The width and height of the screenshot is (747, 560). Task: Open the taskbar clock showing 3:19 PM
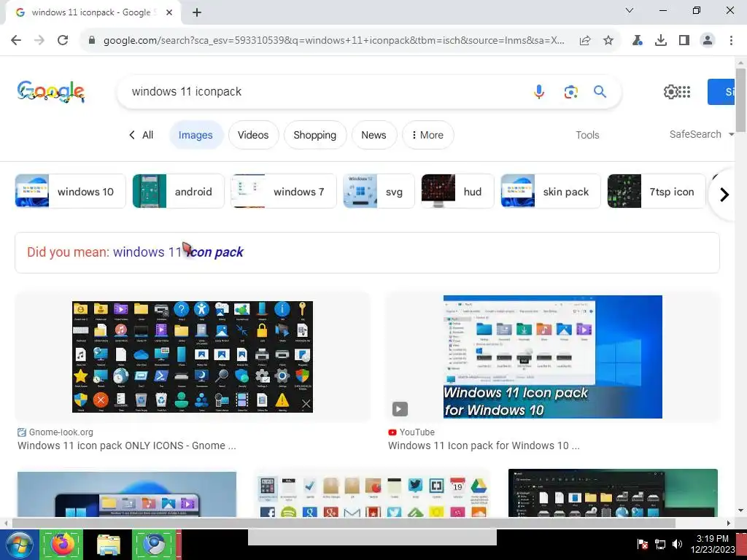coord(713,544)
